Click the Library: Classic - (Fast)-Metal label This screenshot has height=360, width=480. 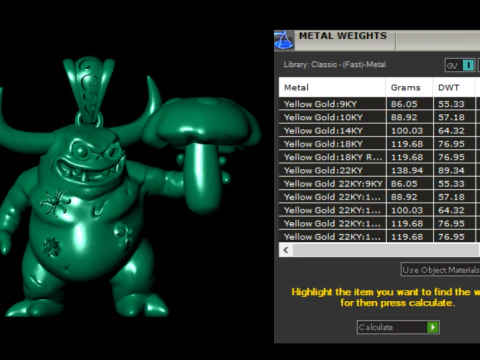(335, 65)
